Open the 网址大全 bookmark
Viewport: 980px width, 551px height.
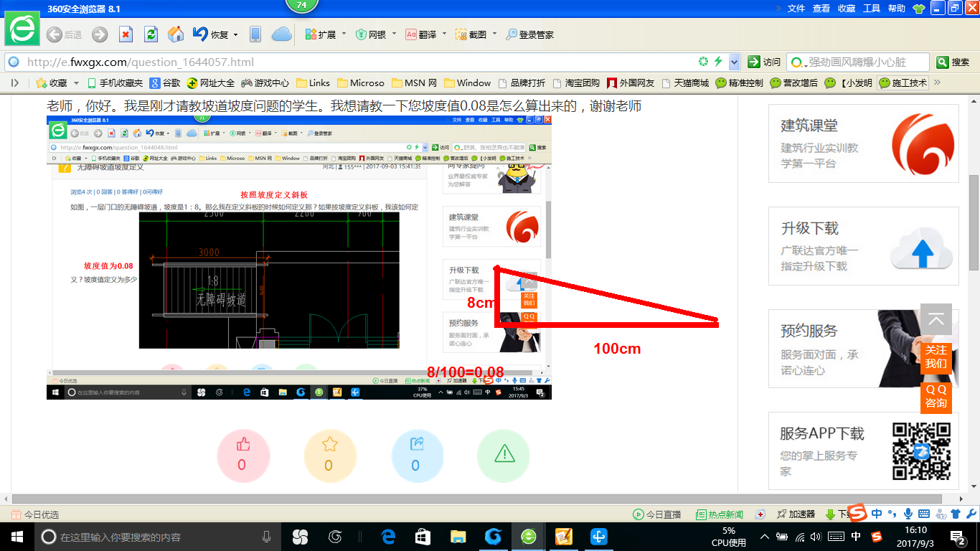[x=212, y=83]
